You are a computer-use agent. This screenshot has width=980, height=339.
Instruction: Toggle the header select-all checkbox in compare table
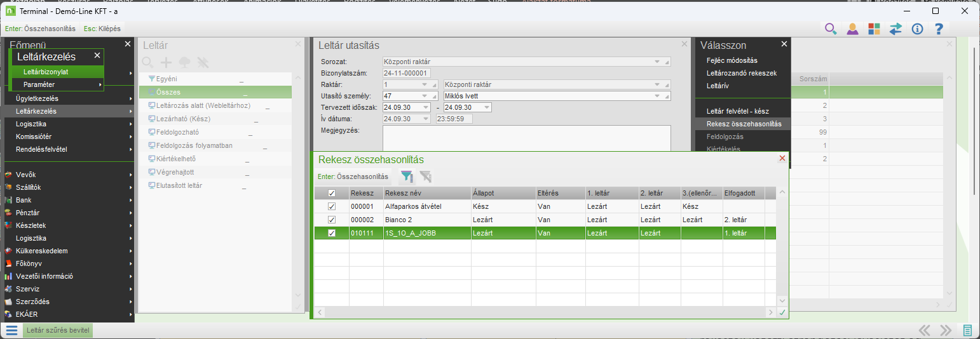pyautogui.click(x=331, y=193)
